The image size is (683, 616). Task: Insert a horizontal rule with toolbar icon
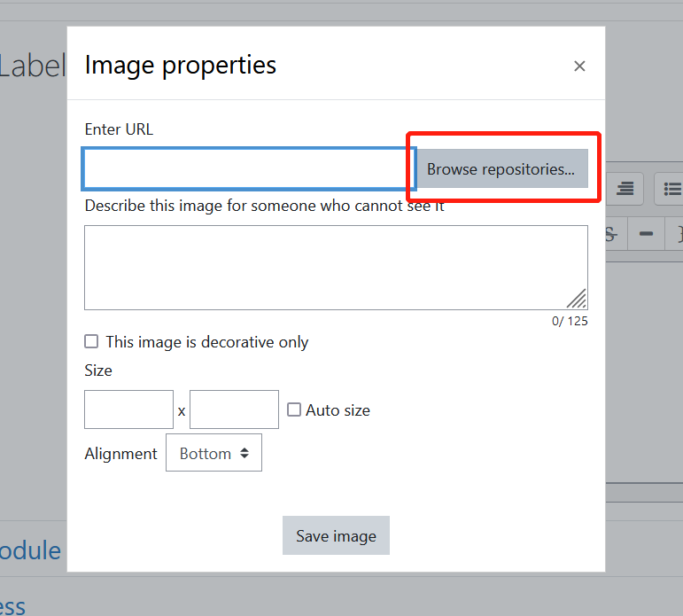[x=646, y=234]
